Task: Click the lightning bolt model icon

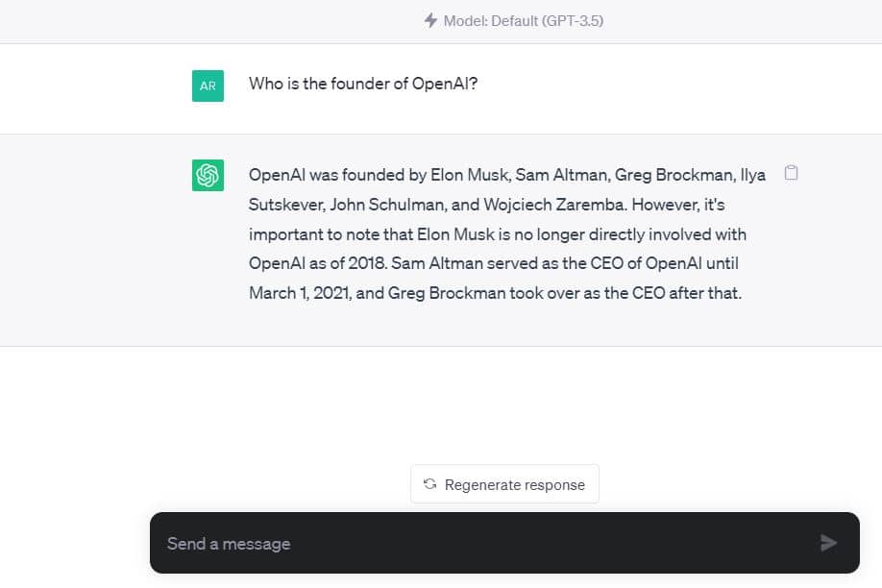Action: point(430,20)
